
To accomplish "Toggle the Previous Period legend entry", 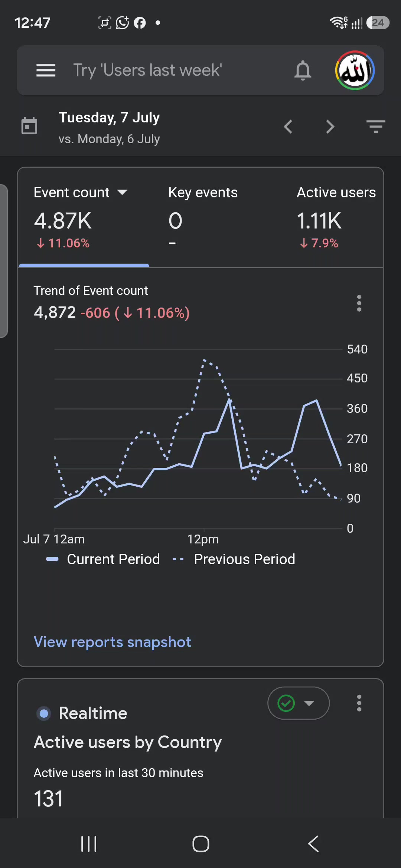I will tap(234, 559).
